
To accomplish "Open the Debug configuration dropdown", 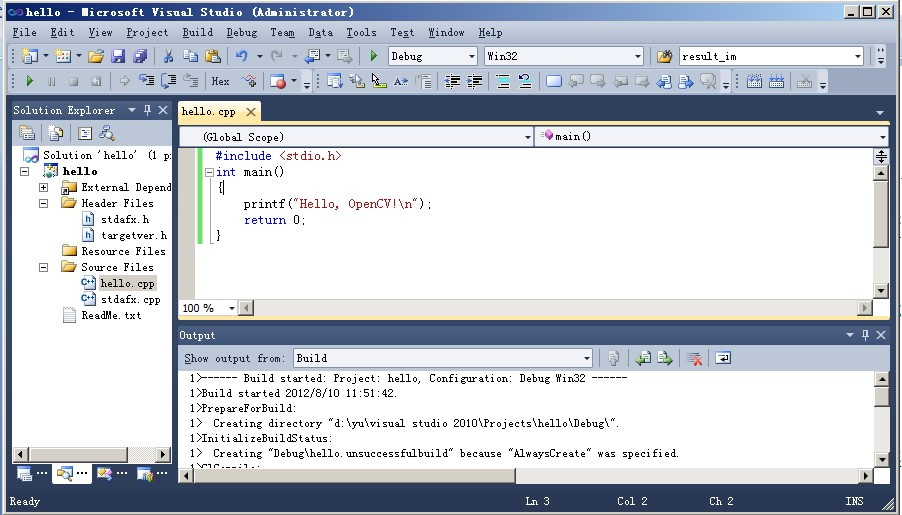I will point(472,56).
